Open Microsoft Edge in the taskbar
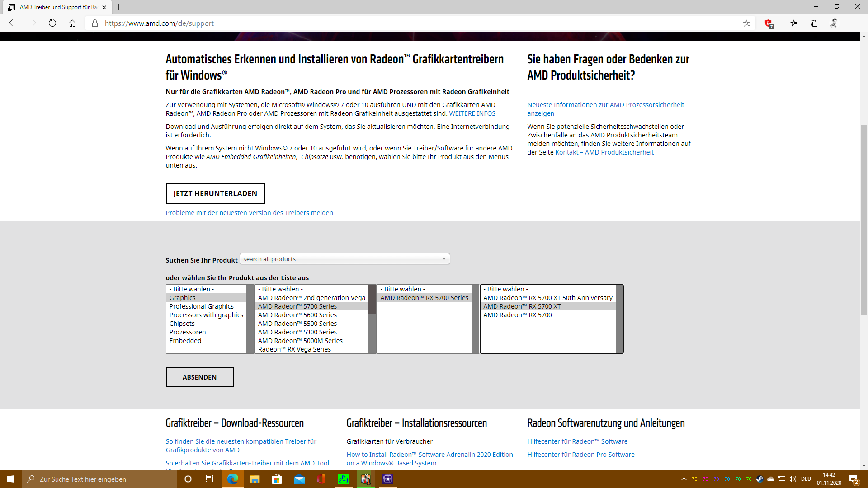 [233, 479]
